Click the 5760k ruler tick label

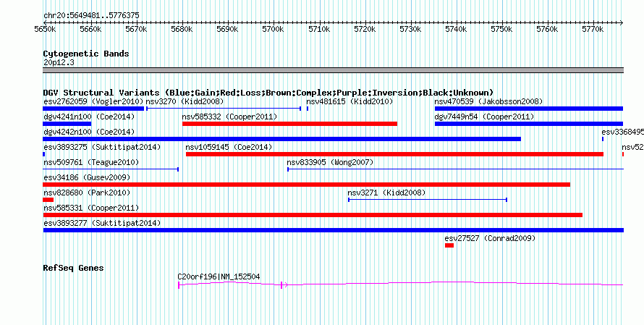(x=548, y=30)
